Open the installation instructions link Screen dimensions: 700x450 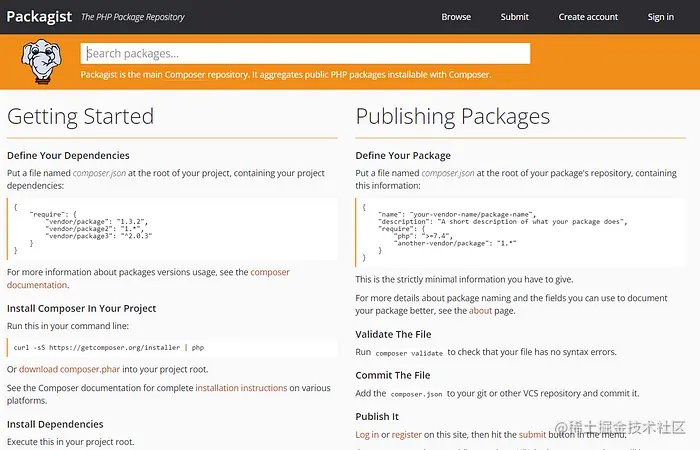(241, 388)
